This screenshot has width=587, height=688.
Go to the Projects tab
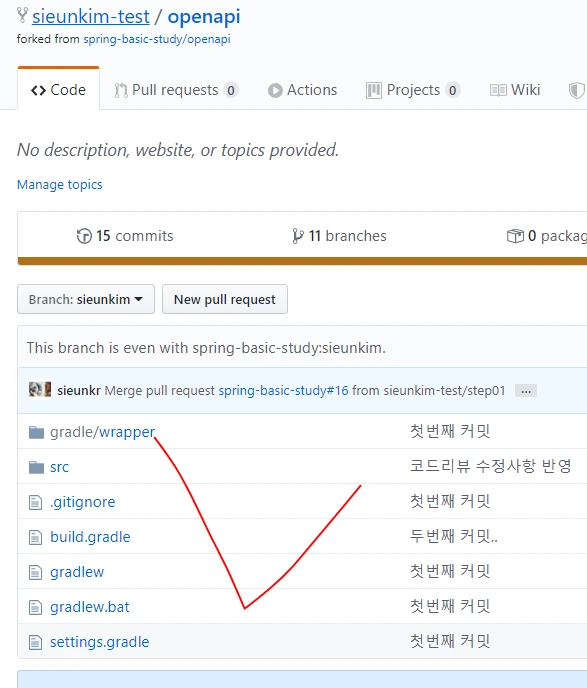coord(413,90)
